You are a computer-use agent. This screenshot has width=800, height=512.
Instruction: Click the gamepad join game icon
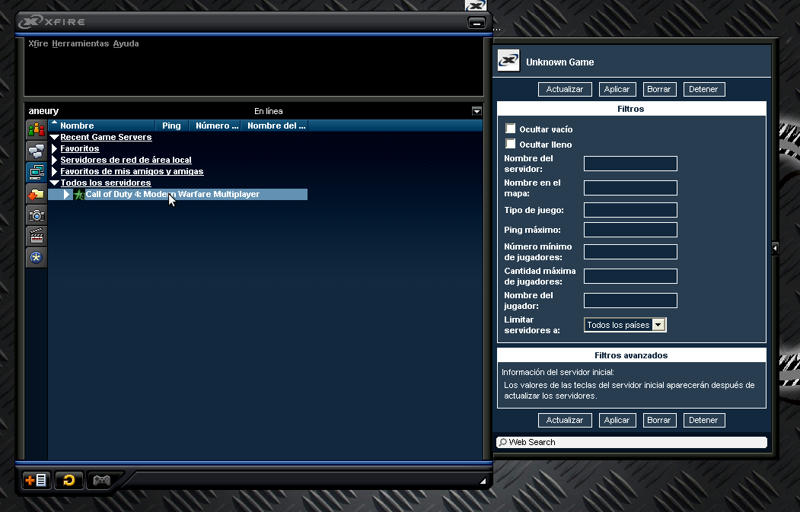point(102,480)
